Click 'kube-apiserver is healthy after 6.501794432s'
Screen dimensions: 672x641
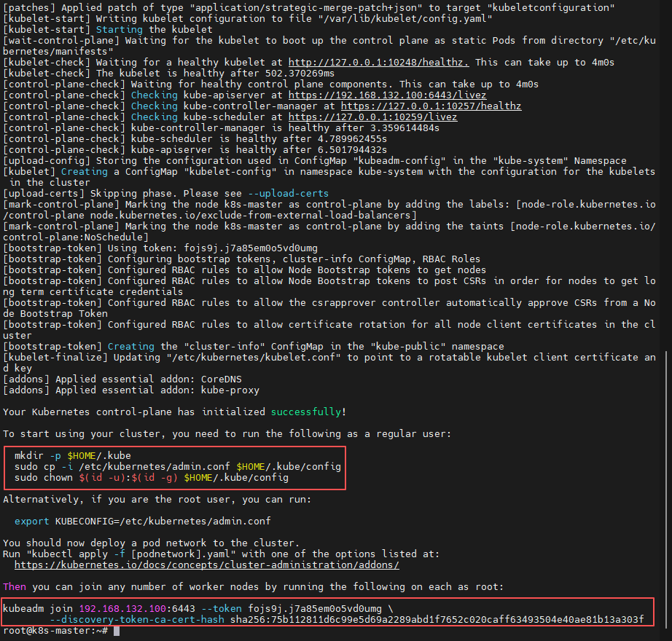pos(195,150)
